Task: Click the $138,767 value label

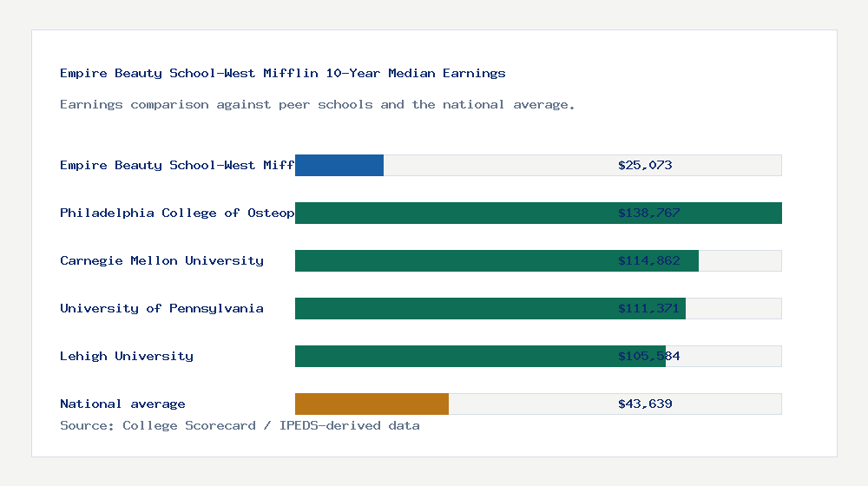Action: click(x=648, y=213)
